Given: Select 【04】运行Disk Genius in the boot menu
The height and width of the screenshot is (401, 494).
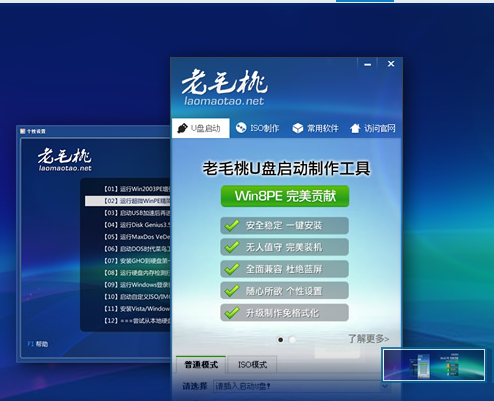Looking at the screenshot, I should click(x=137, y=225).
